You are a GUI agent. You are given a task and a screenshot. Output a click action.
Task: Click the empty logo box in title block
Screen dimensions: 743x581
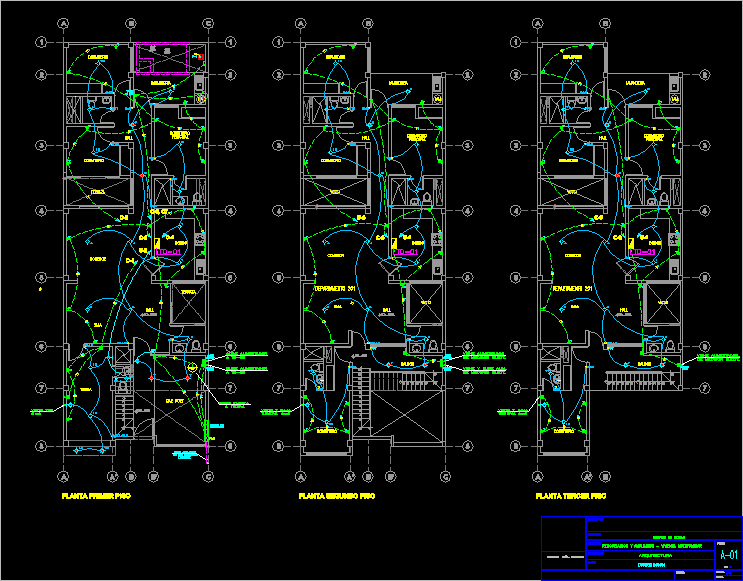point(564,534)
